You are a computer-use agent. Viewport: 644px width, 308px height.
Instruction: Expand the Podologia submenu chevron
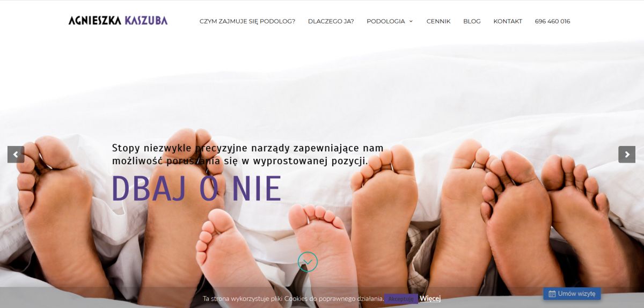pyautogui.click(x=411, y=21)
